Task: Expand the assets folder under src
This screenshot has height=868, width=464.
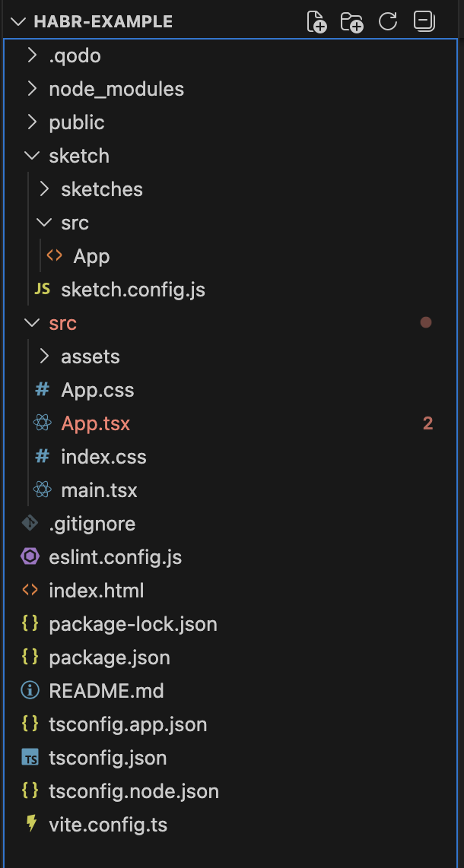Action: pos(88,356)
